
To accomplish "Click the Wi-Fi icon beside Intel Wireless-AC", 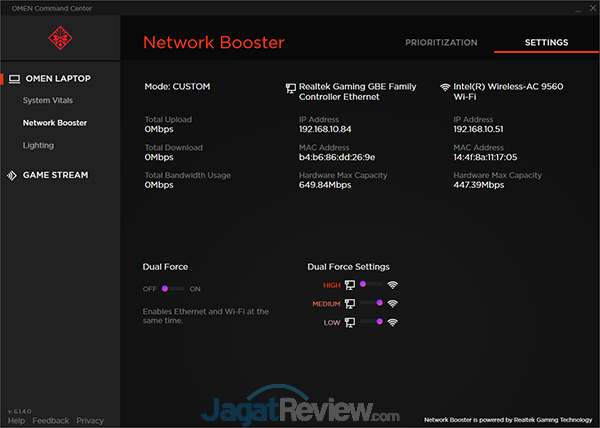I will pyautogui.click(x=444, y=87).
